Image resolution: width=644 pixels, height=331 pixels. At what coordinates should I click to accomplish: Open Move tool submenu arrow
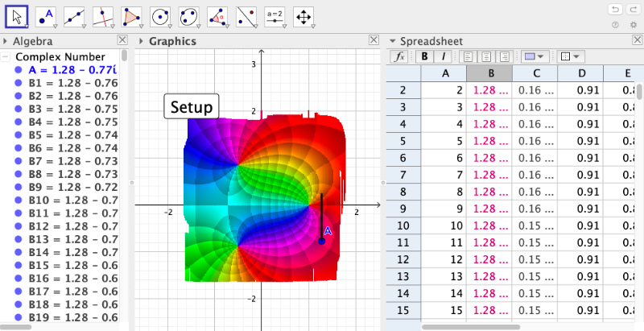click(x=27, y=27)
